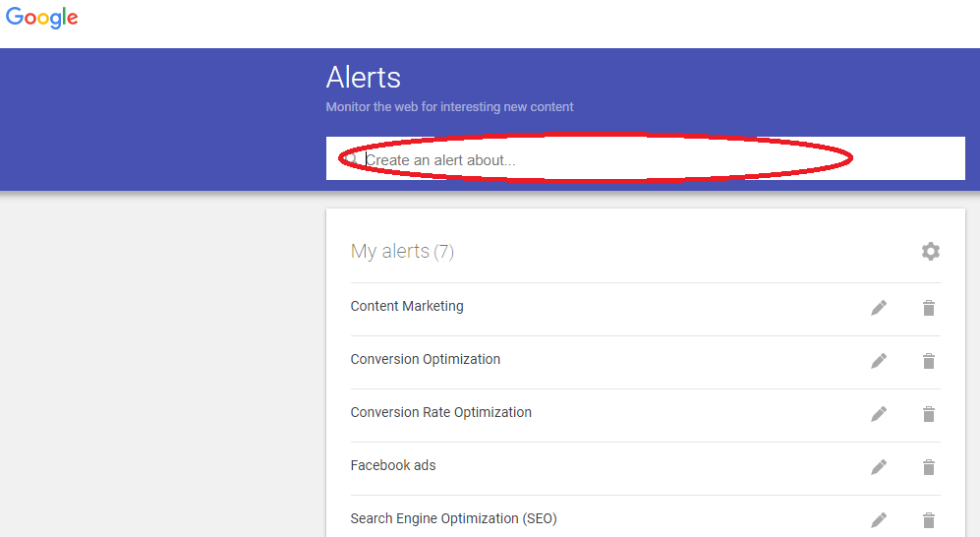980x537 pixels.
Task: Delete the Conversion Optimization alert
Action: [929, 361]
